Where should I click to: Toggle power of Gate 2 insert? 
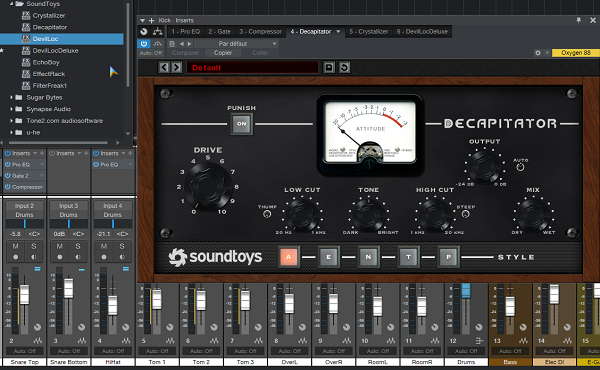(8, 176)
